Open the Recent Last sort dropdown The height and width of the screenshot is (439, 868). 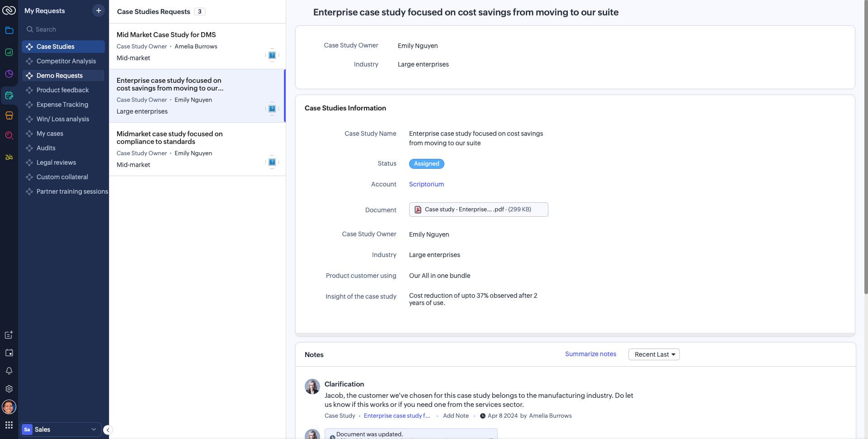click(654, 354)
